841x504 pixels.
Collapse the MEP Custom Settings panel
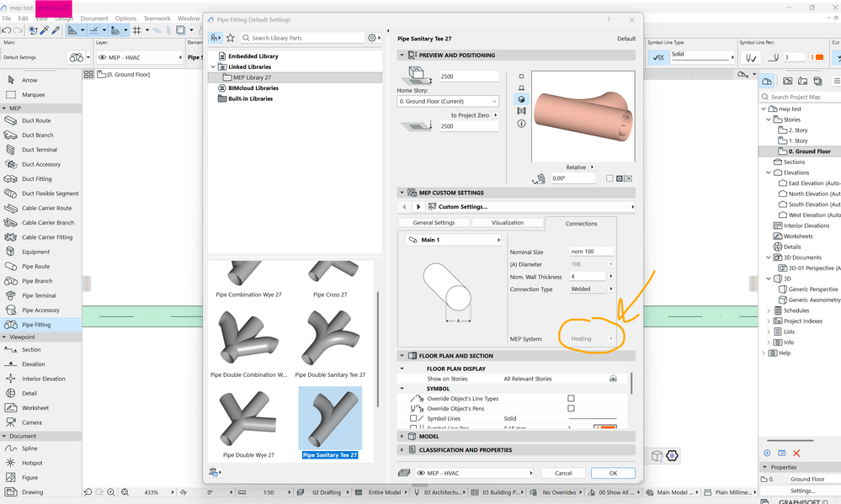point(402,193)
